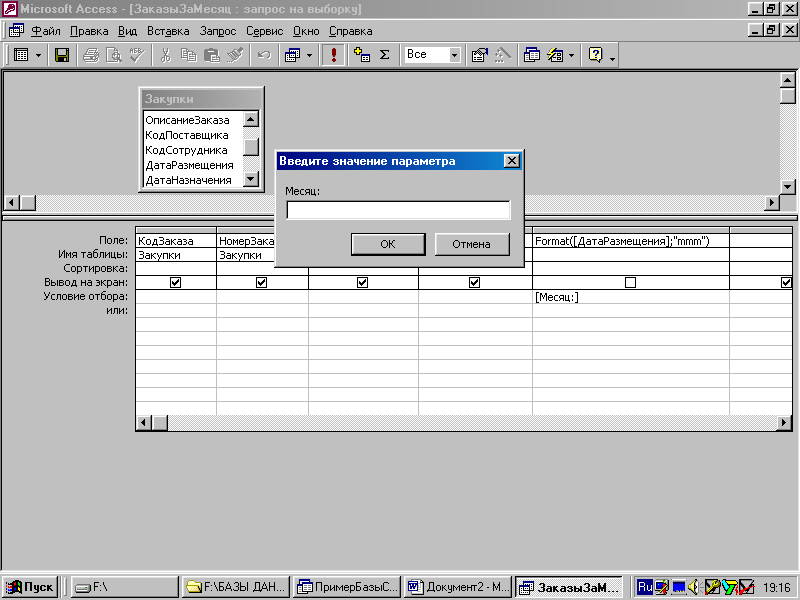Click the Месяц parameter input field

point(398,210)
